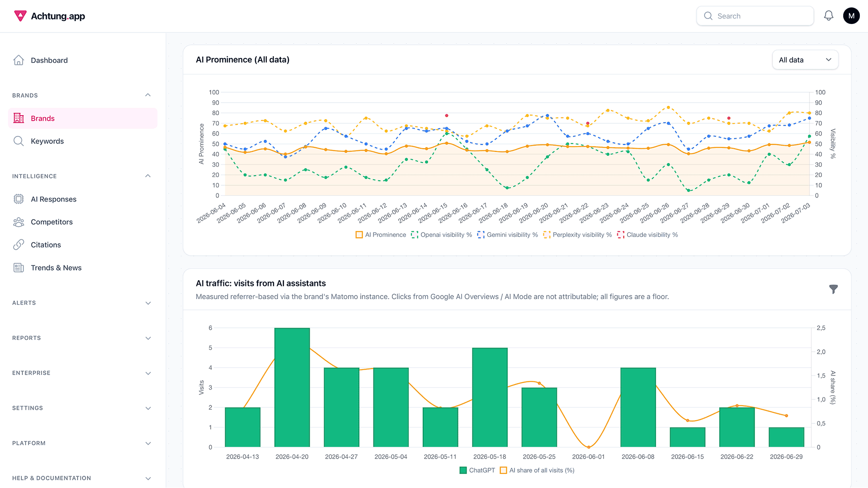868x488 pixels.
Task: Click the search magnifier icon in the header
Action: click(708, 16)
